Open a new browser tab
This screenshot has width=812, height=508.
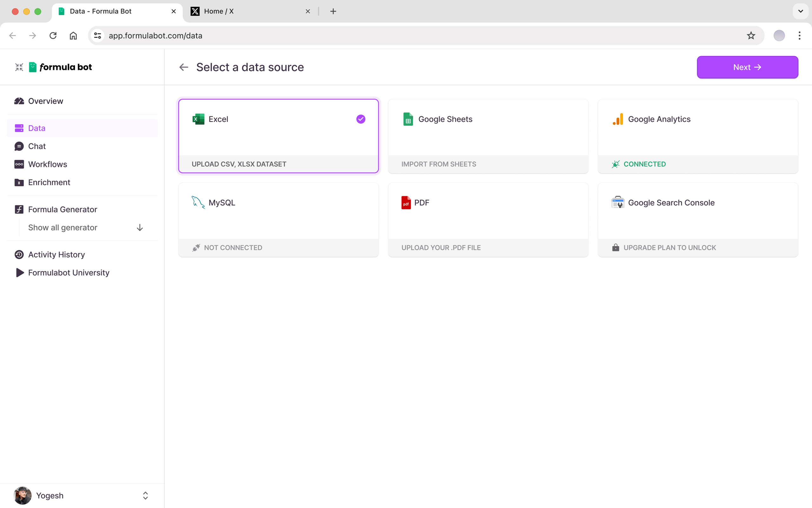tap(333, 11)
